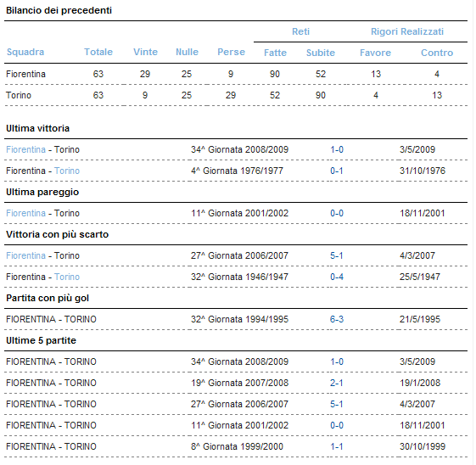Select Fiorentina in the standings table
This screenshot has height=465, width=476.
pos(25,74)
